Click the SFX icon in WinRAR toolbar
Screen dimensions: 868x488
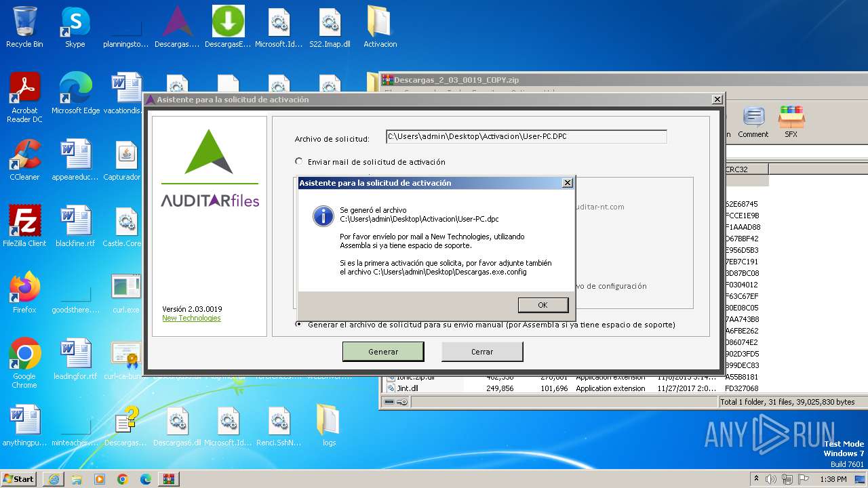click(x=791, y=123)
